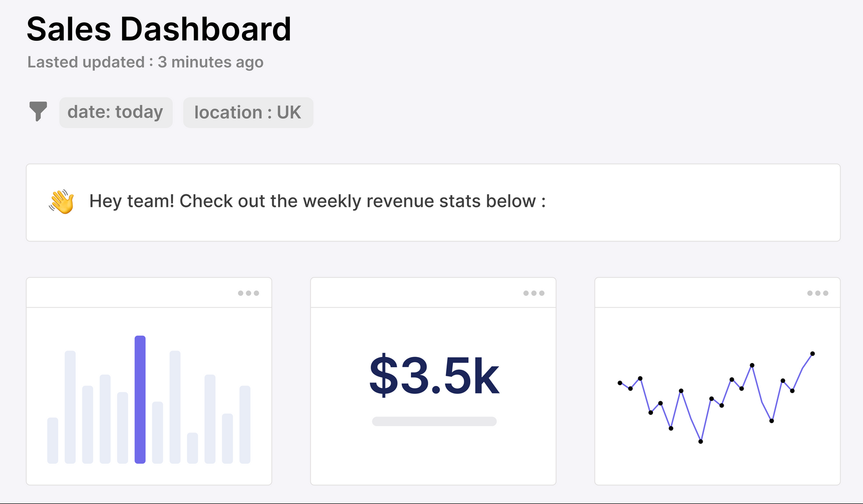The height and width of the screenshot is (504, 863).
Task: Click the shortest bar in the bar chart
Action: coord(192,448)
